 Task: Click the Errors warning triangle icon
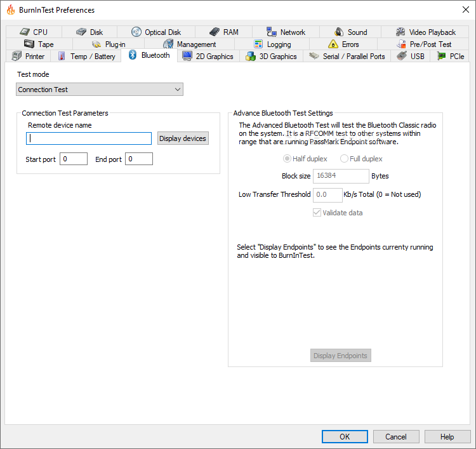[333, 44]
